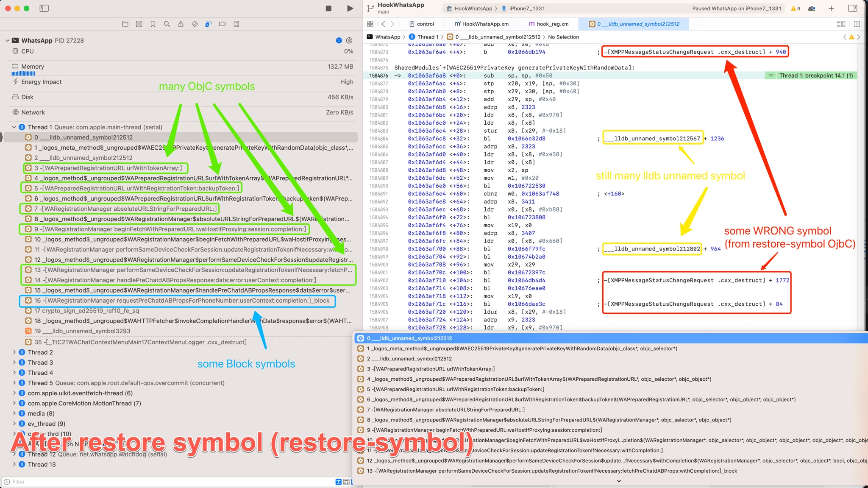868x488 pixels.
Task: Go forward in editor history
Action: [392, 24]
